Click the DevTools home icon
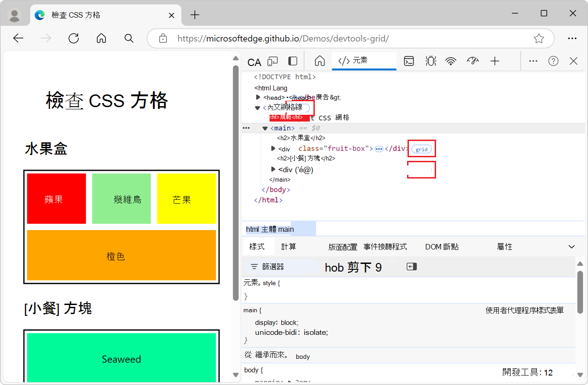588x385 pixels. (319, 60)
